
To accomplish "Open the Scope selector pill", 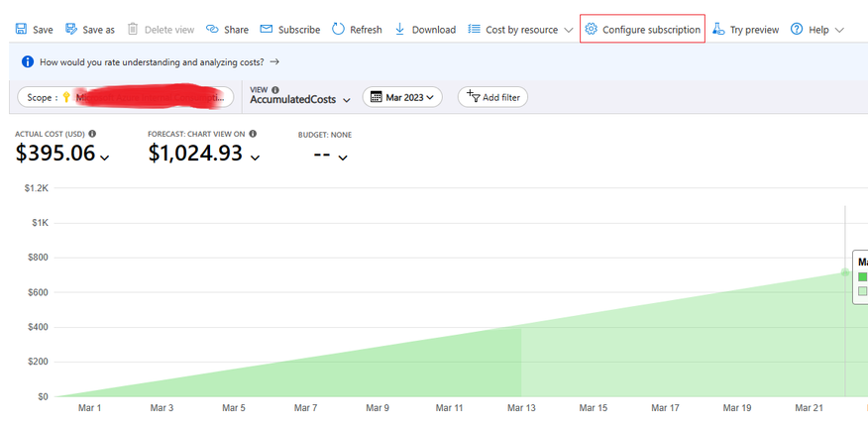I will tap(126, 97).
